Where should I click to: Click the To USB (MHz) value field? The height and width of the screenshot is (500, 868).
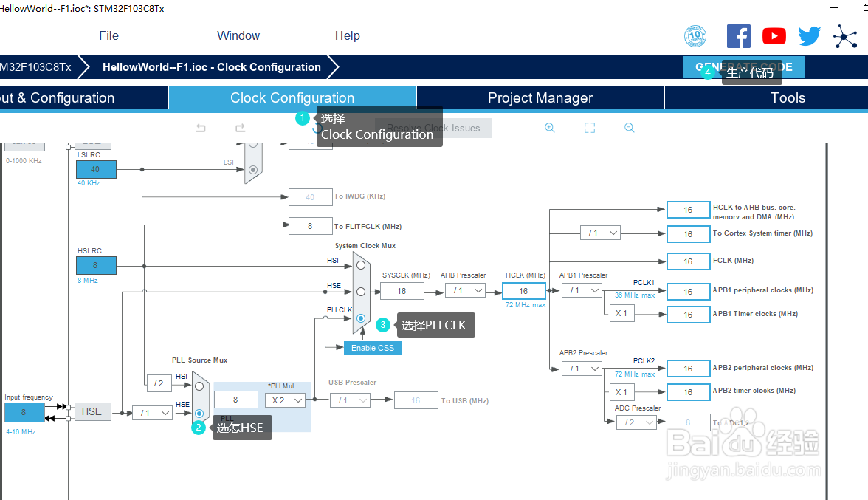[x=416, y=400]
